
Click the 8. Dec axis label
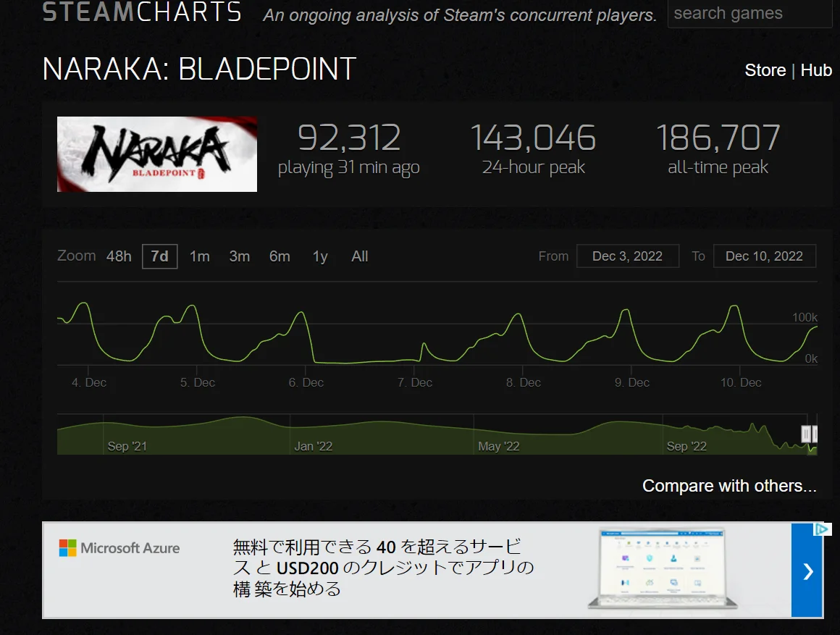[524, 382]
